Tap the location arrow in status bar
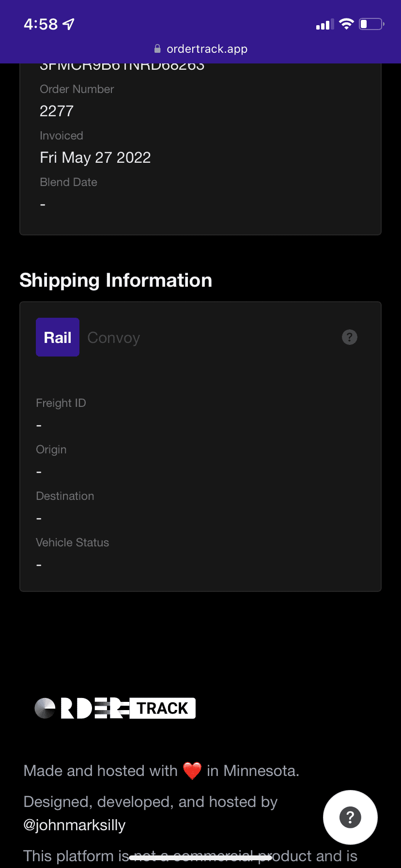 tap(69, 24)
